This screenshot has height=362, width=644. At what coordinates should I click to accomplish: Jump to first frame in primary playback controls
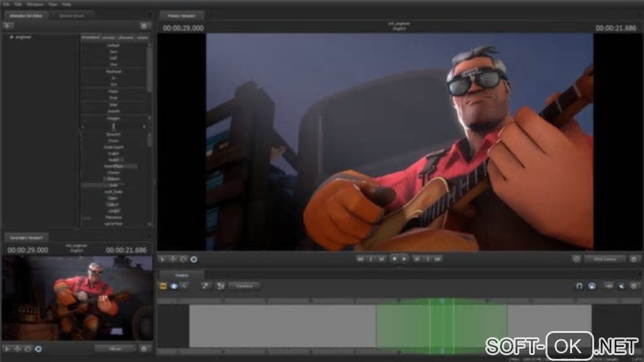click(360, 259)
